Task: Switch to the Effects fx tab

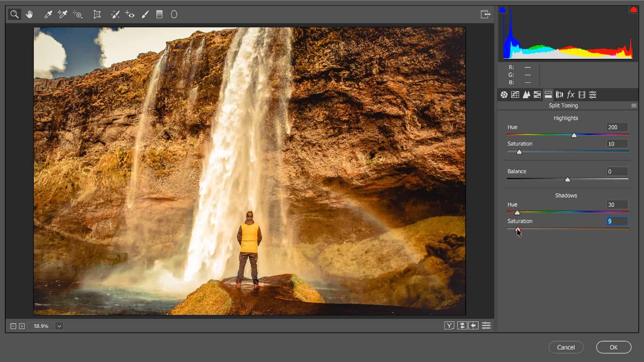Action: coord(570,95)
